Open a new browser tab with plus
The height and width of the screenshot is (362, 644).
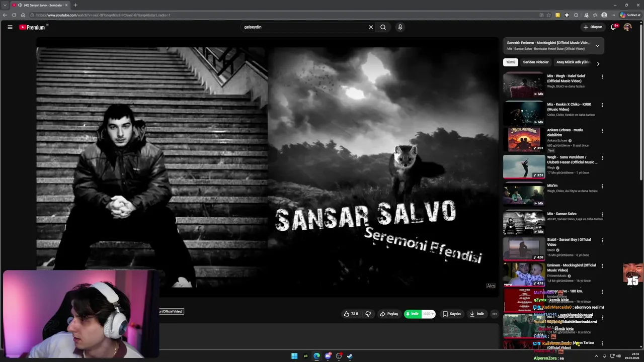75,5
